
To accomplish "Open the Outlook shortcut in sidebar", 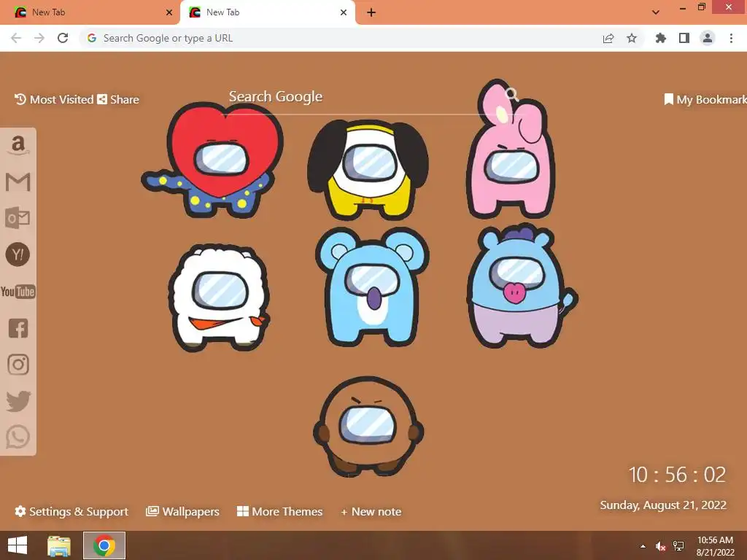I will [x=18, y=217].
